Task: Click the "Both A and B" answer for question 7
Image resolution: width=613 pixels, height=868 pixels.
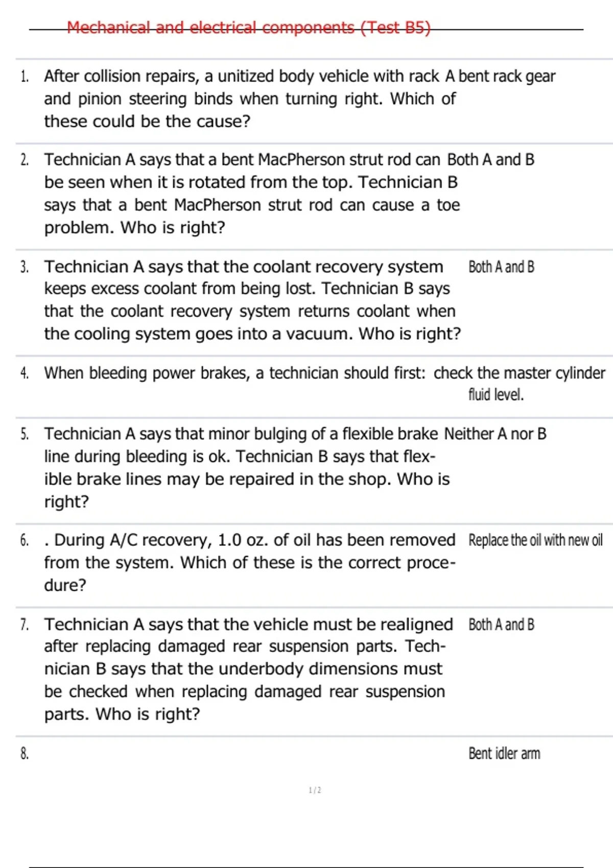Action: click(x=501, y=624)
